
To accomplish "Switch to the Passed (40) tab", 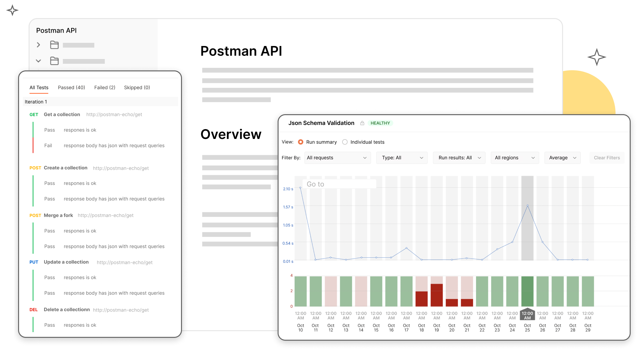I will click(71, 88).
